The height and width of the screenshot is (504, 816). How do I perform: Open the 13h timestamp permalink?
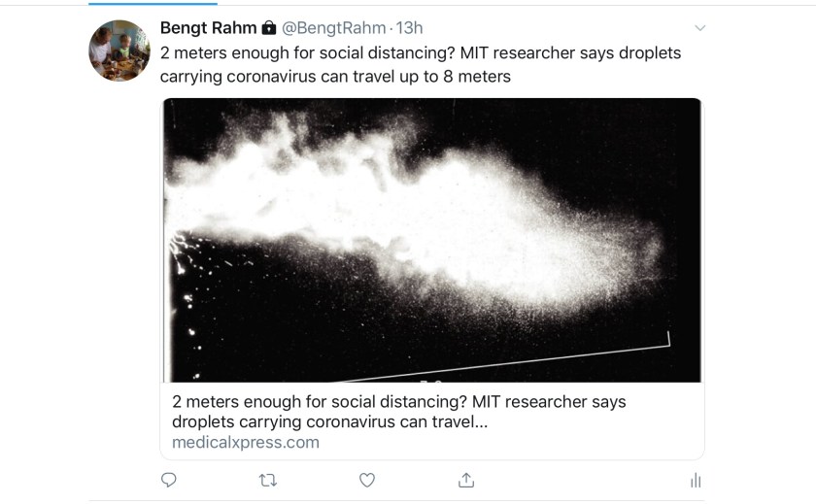click(409, 28)
